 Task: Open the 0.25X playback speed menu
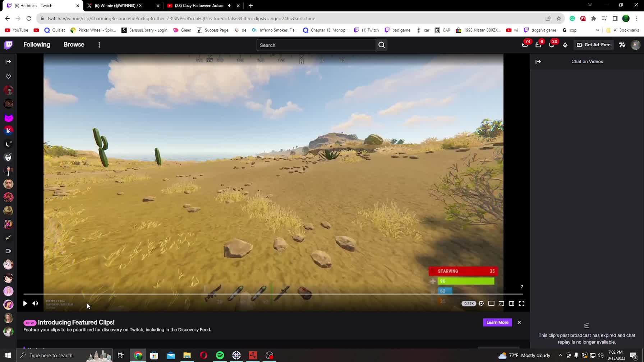click(x=469, y=303)
